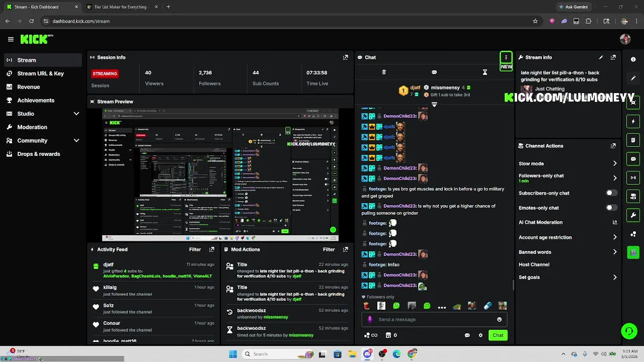Open chat settings gear icon
Image resolution: width=644 pixels, height=362 pixels.
(x=480, y=335)
